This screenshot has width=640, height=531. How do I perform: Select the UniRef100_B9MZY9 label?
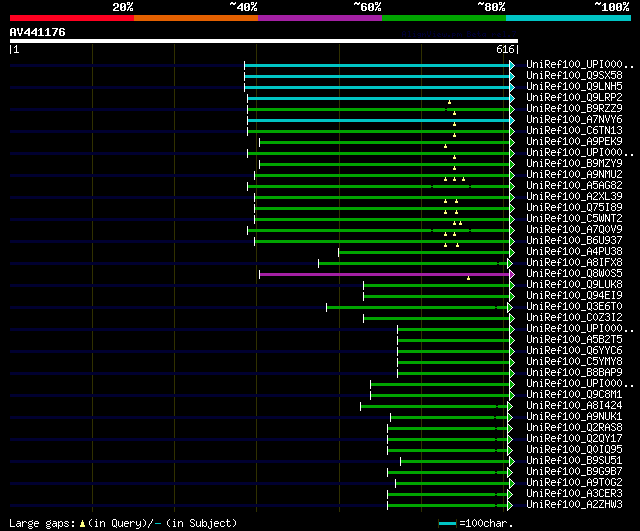click(574, 164)
